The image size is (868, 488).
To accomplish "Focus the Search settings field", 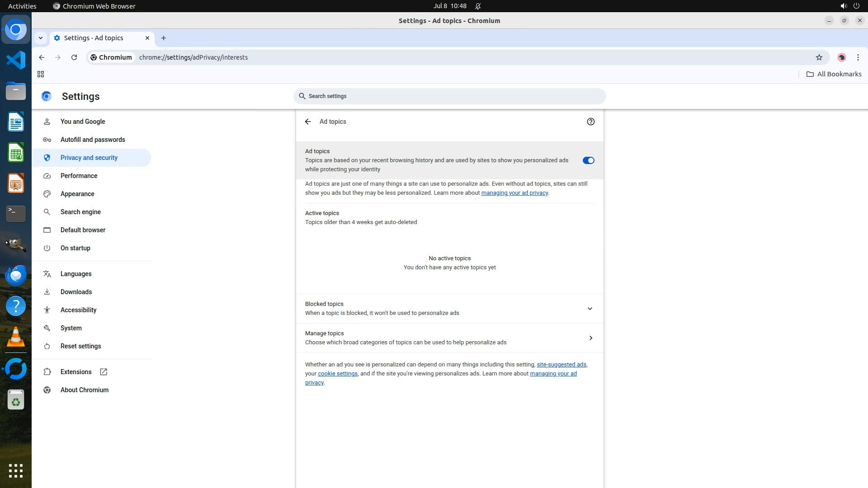I will 449,96.
